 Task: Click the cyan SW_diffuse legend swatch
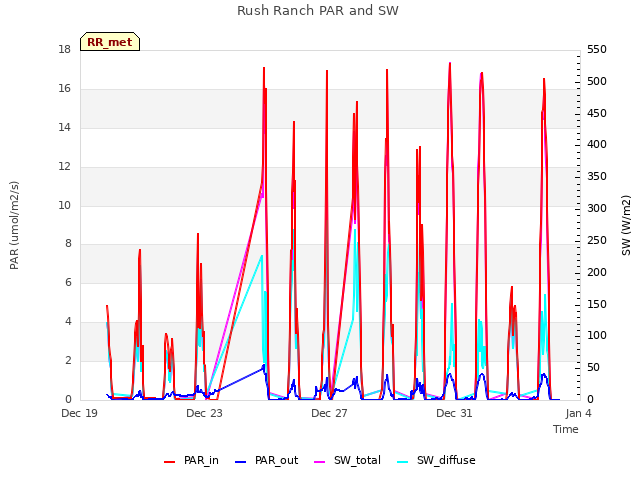coord(402,462)
